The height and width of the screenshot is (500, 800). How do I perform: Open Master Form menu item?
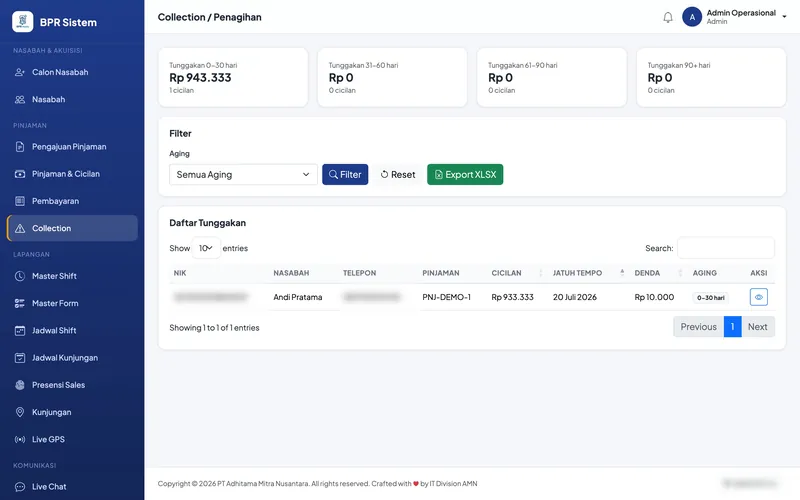click(72, 304)
